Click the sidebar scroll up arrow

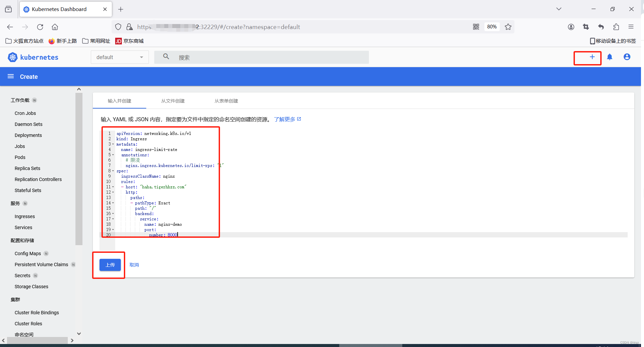79,89
